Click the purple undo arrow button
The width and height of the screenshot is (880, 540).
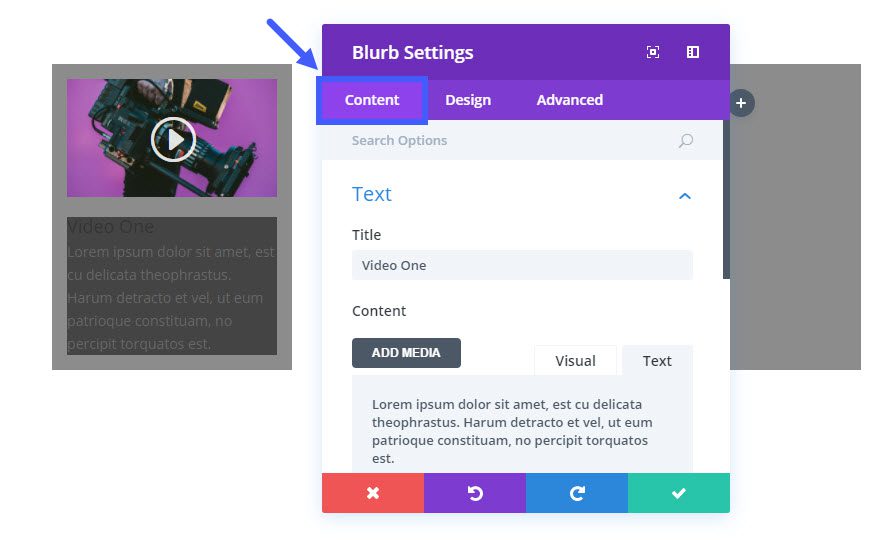[475, 493]
